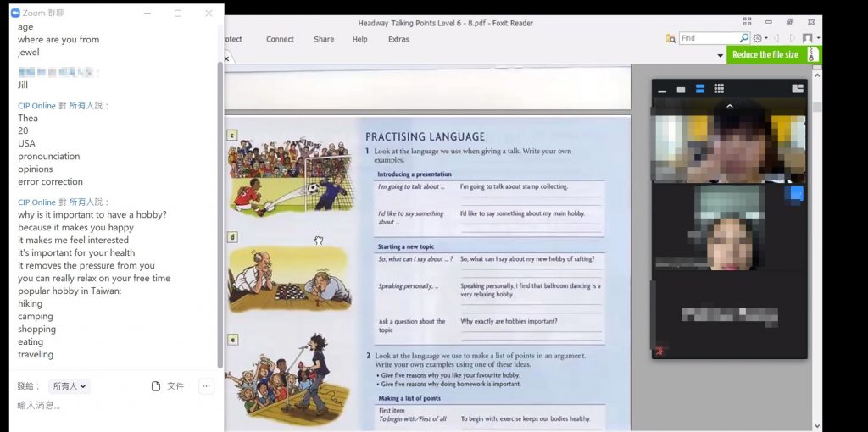Click 'Starting a new topic' section header

tap(406, 246)
